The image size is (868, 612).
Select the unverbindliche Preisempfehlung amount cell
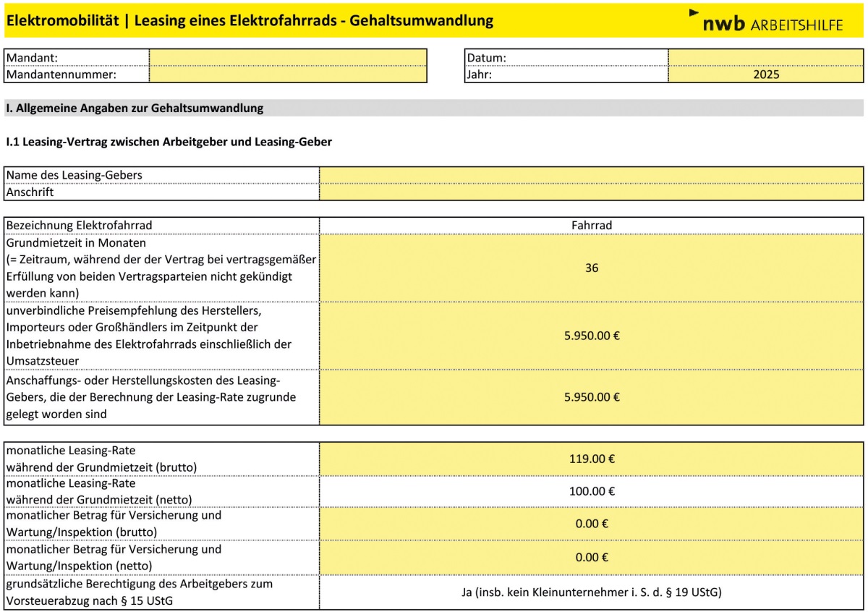(x=591, y=336)
